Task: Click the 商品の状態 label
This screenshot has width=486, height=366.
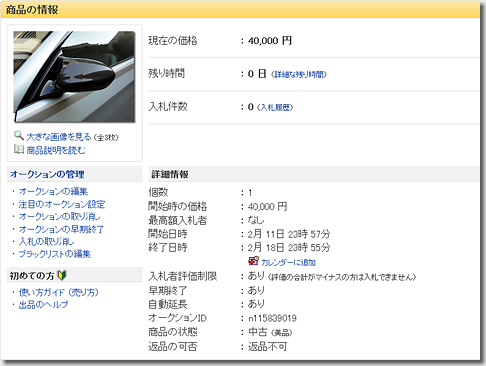Action: point(173,332)
